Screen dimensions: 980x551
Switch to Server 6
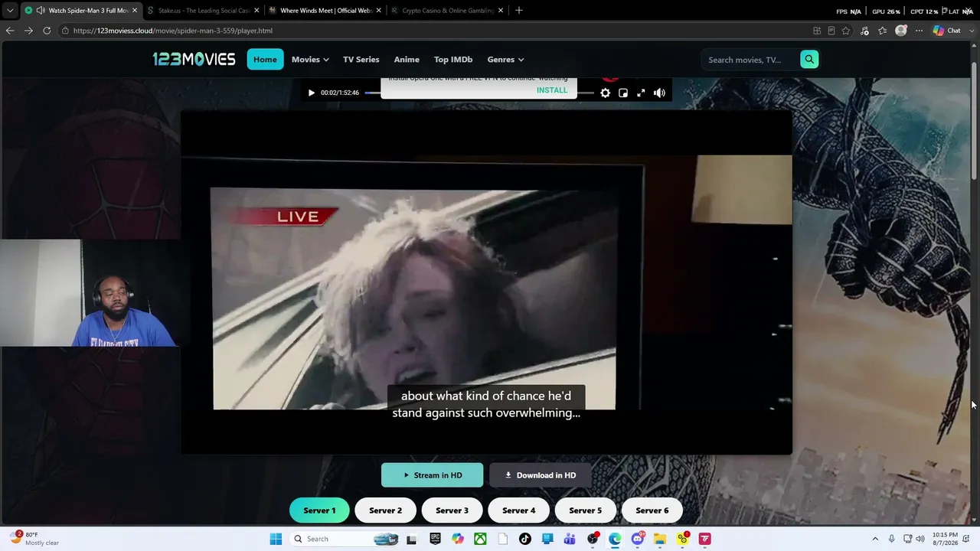tap(652, 510)
